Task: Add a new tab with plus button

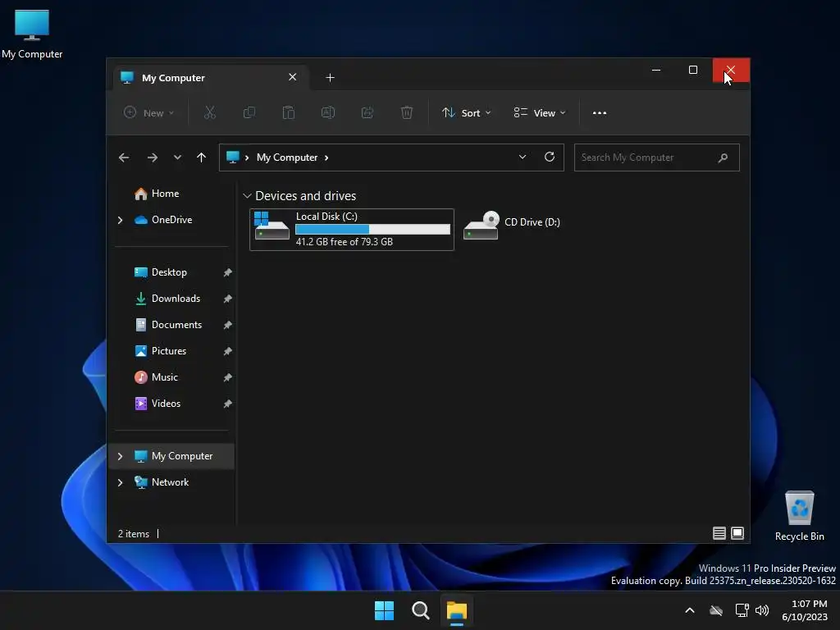Action: (330, 78)
